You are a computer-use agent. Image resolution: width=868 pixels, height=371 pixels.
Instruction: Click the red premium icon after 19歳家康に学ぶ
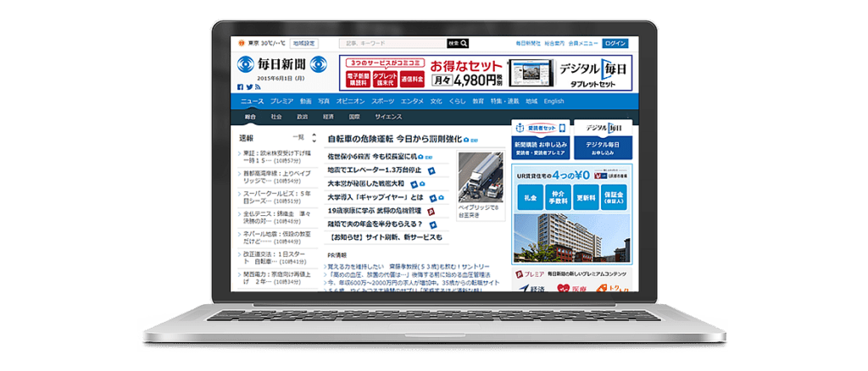[430, 211]
